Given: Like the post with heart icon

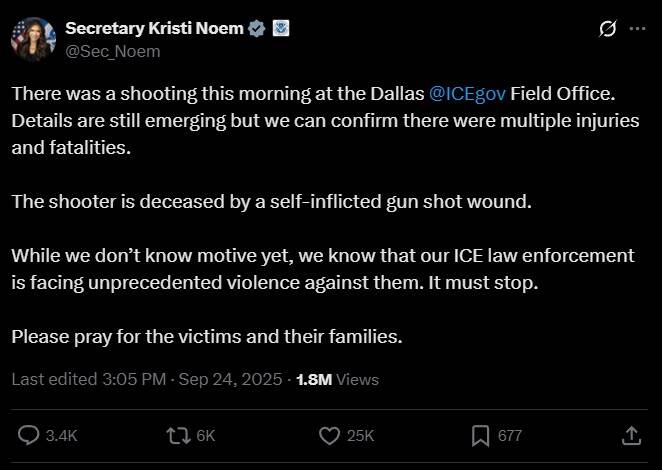Looking at the screenshot, I should [329, 436].
